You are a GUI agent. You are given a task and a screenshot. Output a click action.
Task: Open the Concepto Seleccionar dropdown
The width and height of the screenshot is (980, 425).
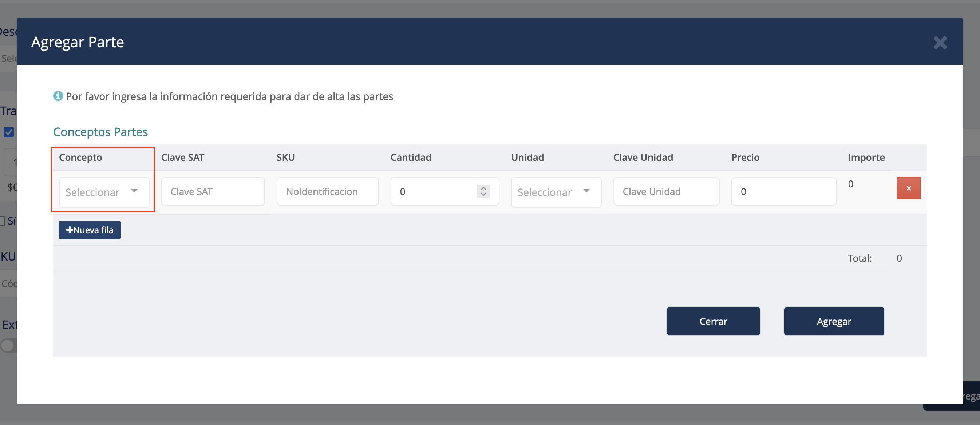click(104, 192)
